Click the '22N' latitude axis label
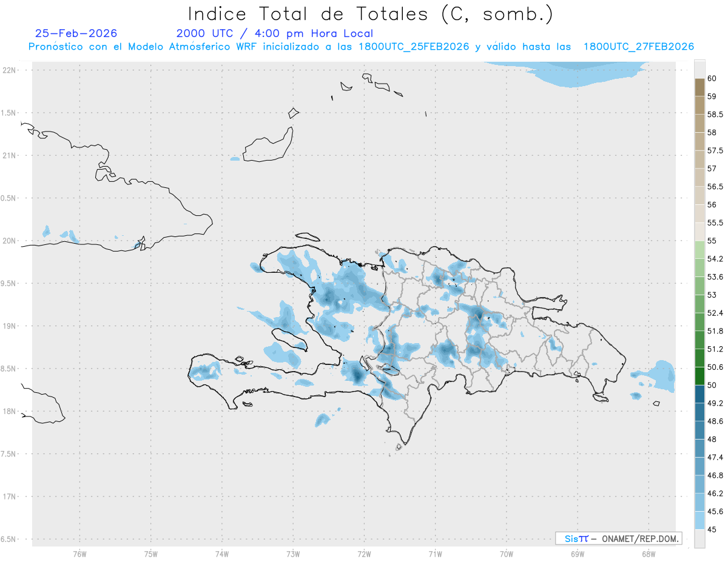 [x=10, y=70]
